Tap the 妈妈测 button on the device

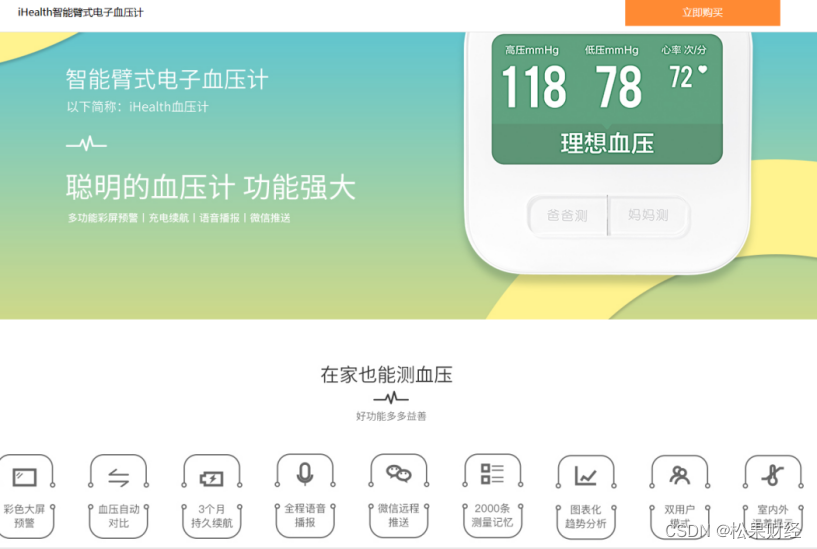(x=649, y=215)
